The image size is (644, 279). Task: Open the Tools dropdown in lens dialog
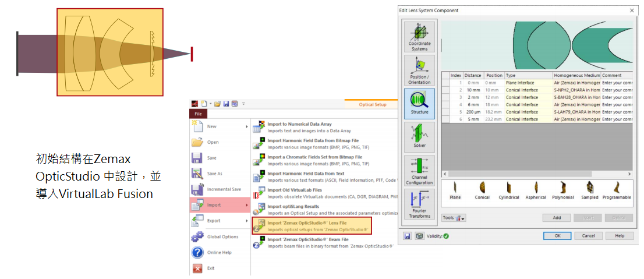454,218
